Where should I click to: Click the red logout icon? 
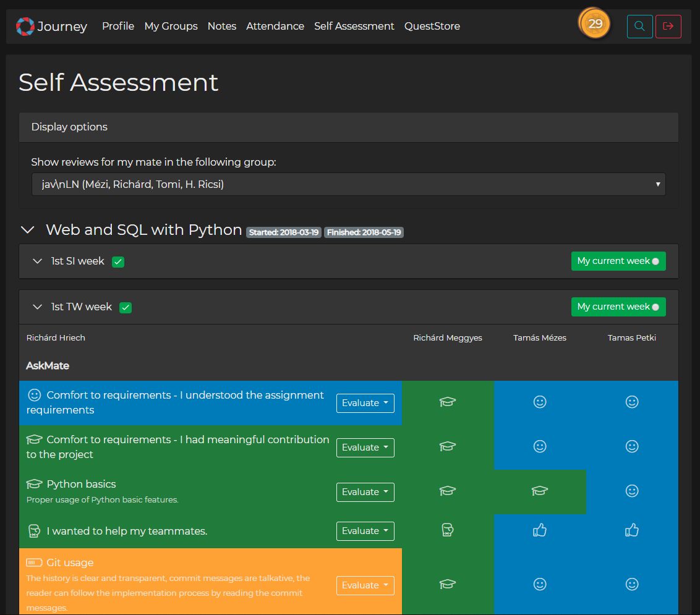668,26
